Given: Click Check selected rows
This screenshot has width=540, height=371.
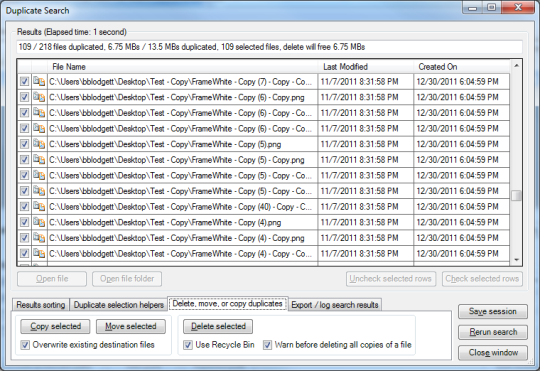Looking at the screenshot, I should click(482, 279).
